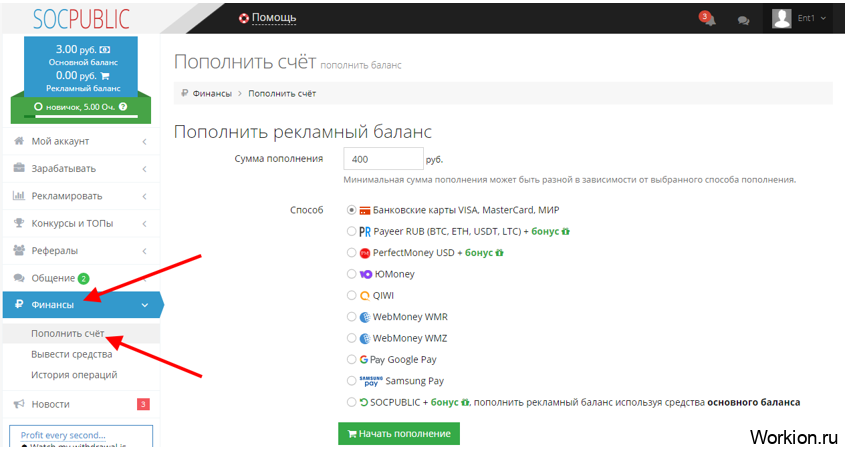Click the main balance banknote icon

click(105, 50)
